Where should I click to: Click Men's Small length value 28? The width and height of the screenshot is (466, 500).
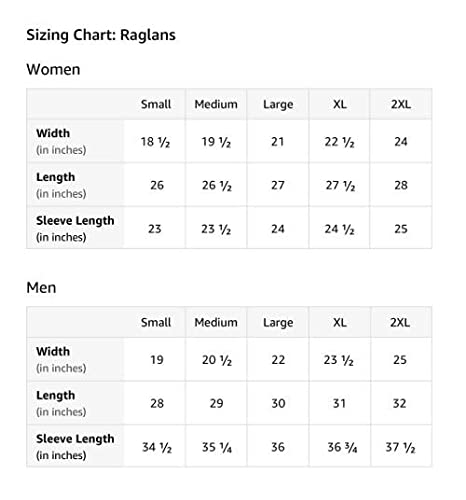coord(157,403)
